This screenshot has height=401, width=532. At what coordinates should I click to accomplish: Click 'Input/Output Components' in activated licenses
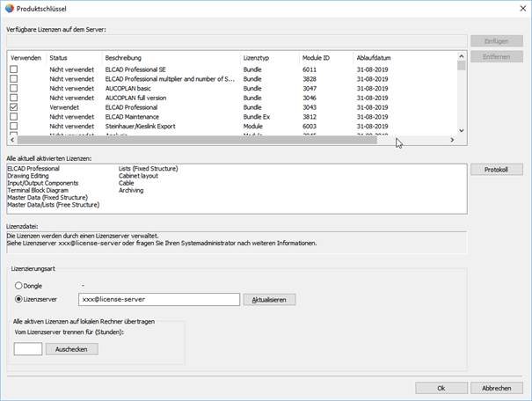tap(43, 183)
